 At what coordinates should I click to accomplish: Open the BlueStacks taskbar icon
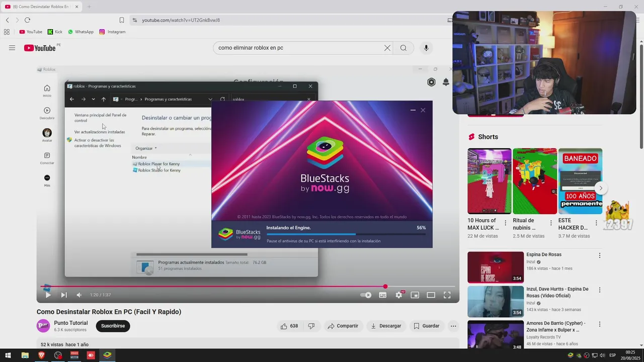(107, 355)
